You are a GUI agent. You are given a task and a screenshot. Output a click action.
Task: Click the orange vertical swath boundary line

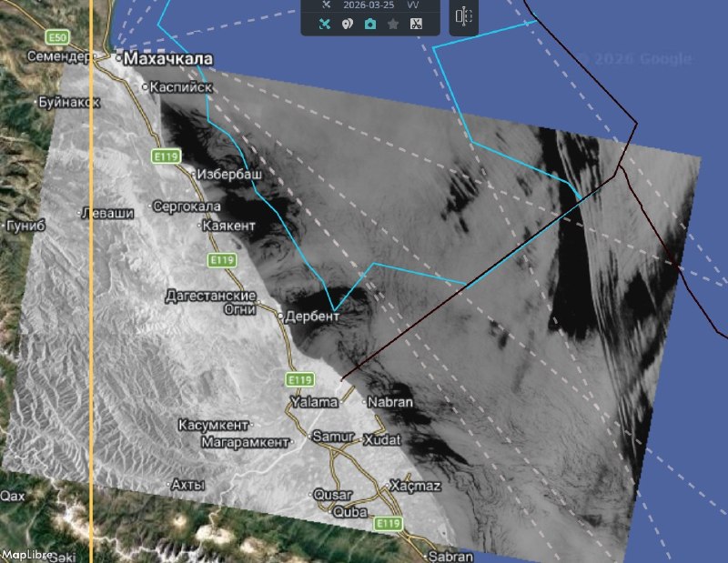92,273
